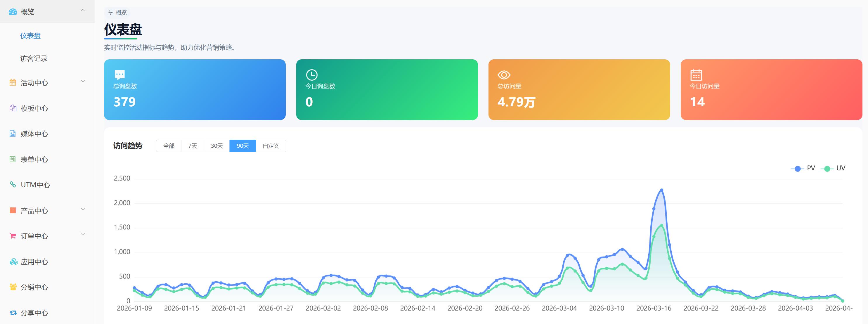The height and width of the screenshot is (324, 868).
Task: Expand the 活动中心 submenu arrow
Action: [x=83, y=81]
